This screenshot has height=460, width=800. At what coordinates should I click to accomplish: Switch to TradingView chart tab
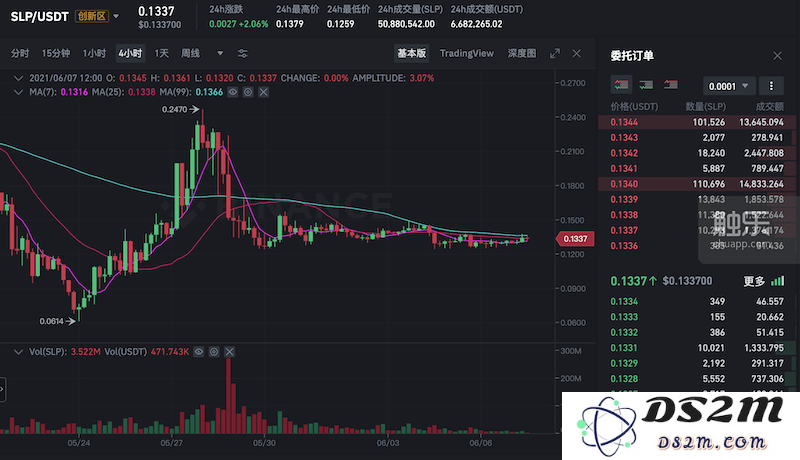[x=467, y=53]
